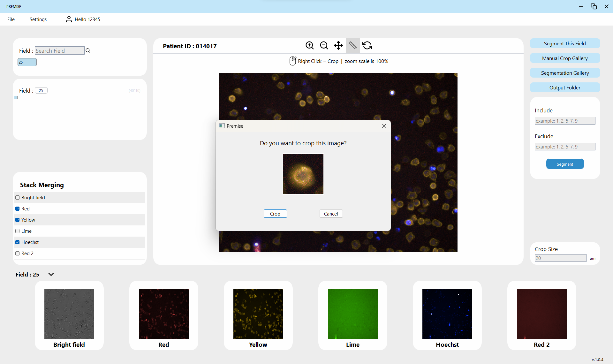The height and width of the screenshot is (364, 613).
Task: Select field 25 chip under search
Action: coord(27,62)
